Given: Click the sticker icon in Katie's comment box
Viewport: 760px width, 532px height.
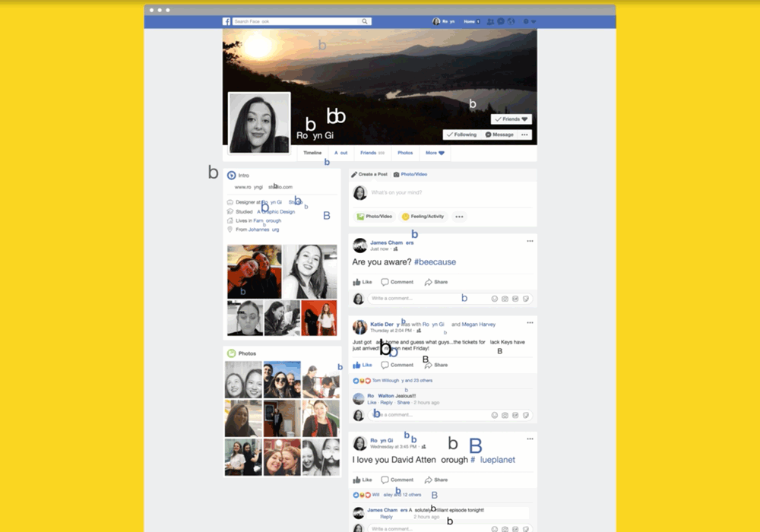Looking at the screenshot, I should pos(525,415).
